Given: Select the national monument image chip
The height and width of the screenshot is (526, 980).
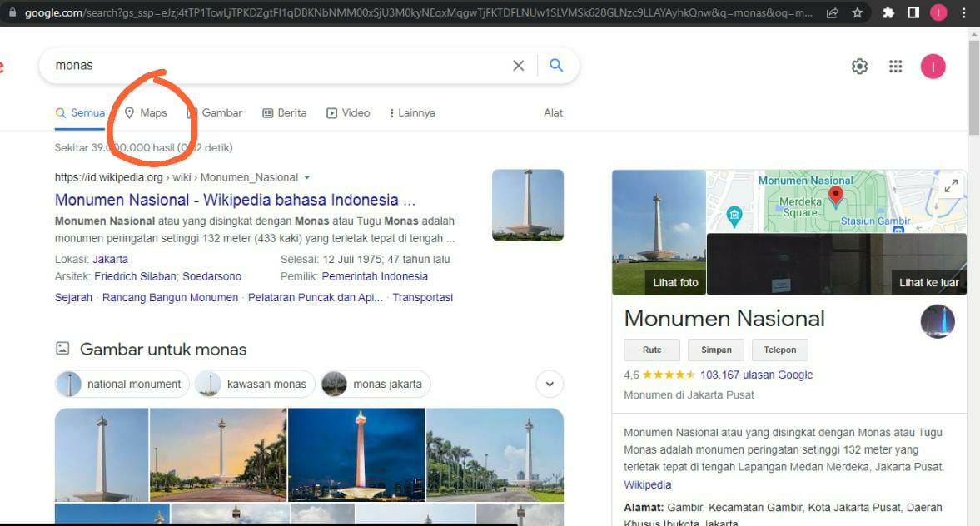Looking at the screenshot, I should (122, 385).
